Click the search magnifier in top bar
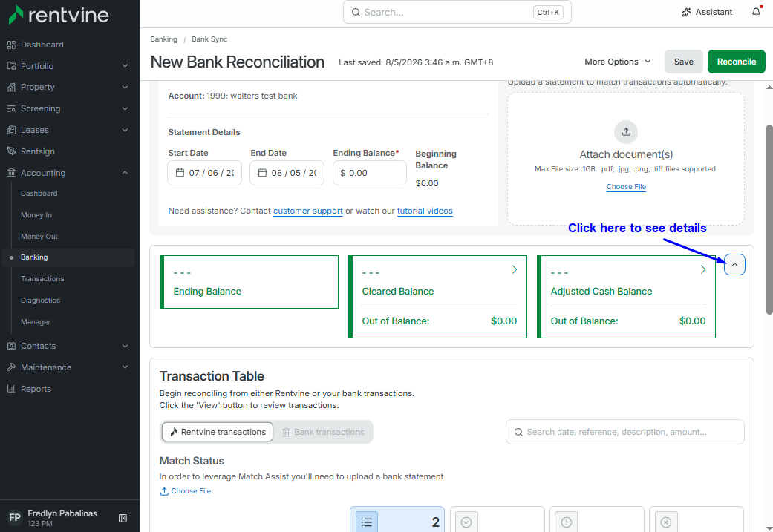 (356, 13)
